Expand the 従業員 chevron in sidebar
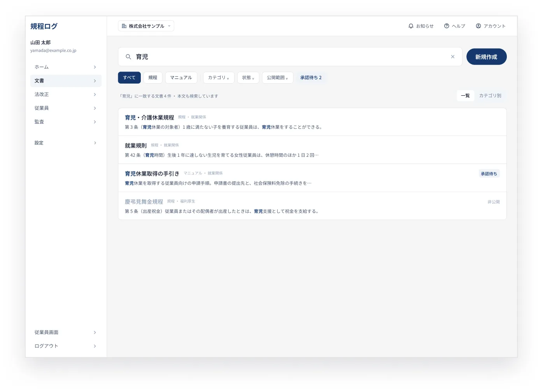This screenshot has width=543, height=392. point(95,108)
